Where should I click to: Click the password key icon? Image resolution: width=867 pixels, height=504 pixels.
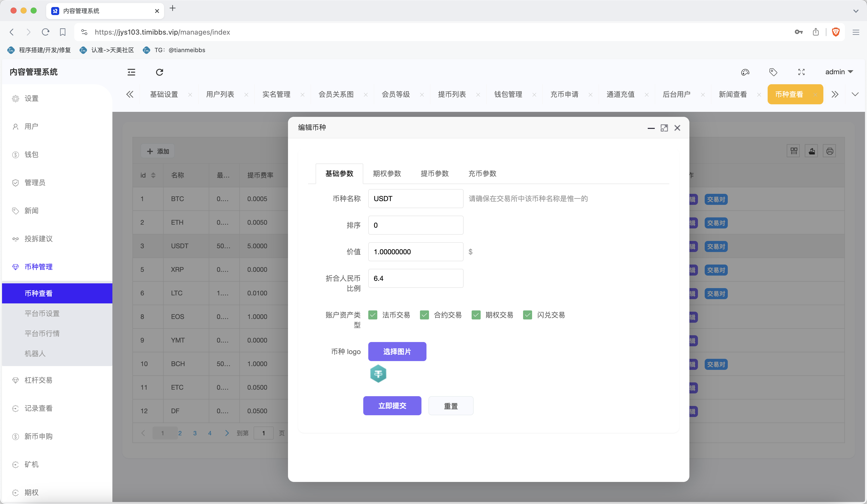tap(799, 32)
